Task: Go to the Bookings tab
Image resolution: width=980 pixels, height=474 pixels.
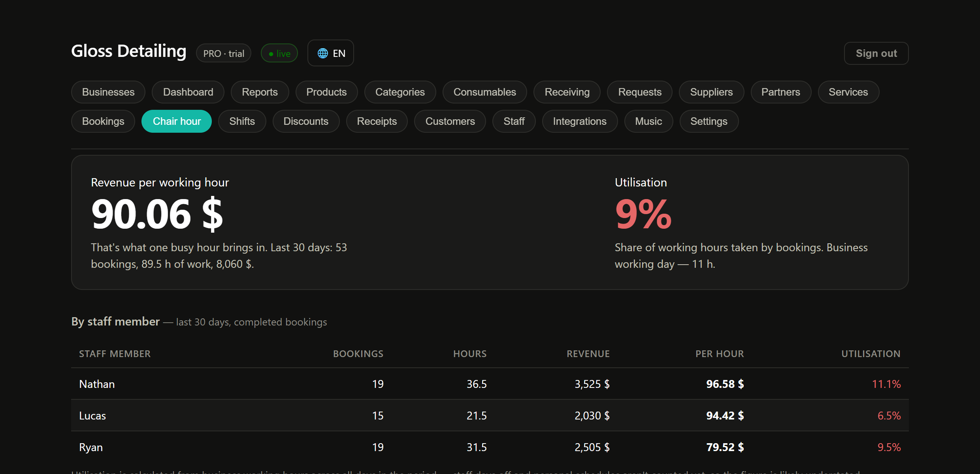Action: [103, 121]
